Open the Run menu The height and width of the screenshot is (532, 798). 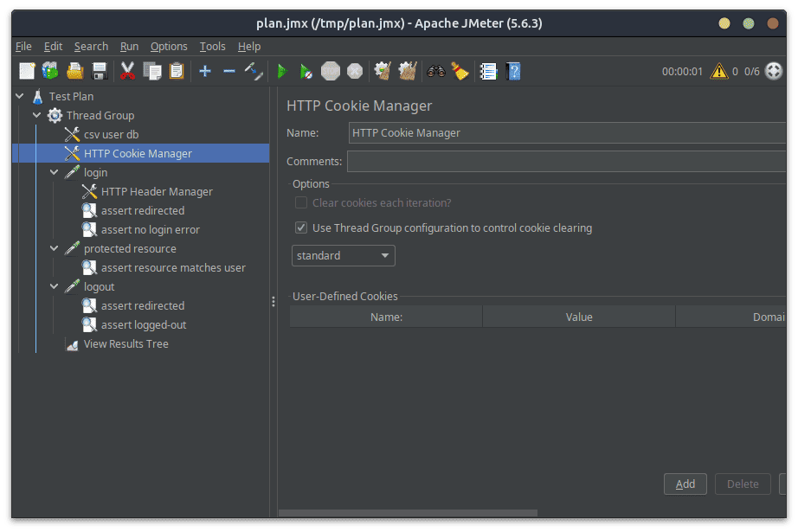(x=129, y=47)
